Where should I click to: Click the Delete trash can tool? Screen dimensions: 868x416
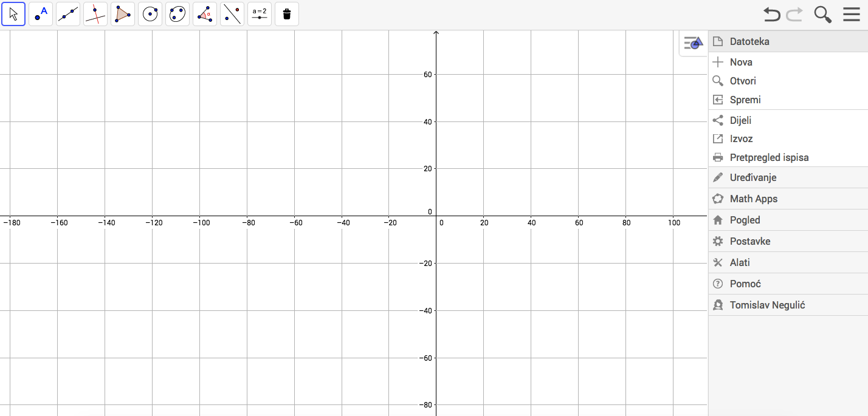287,14
